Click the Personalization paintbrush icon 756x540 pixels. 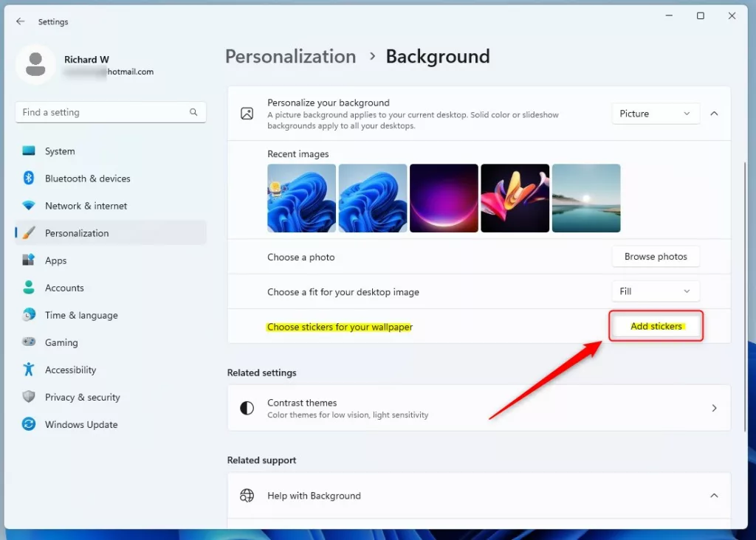click(29, 232)
